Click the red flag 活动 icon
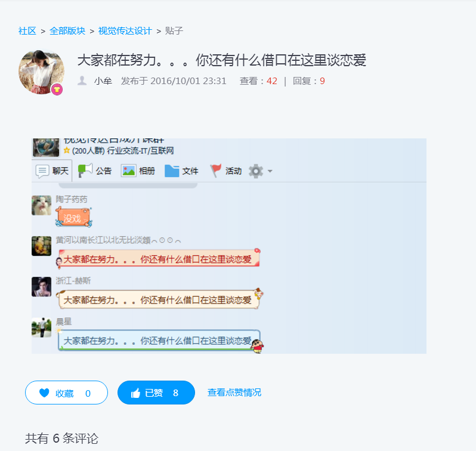The width and height of the screenshot is (476, 451). point(215,171)
